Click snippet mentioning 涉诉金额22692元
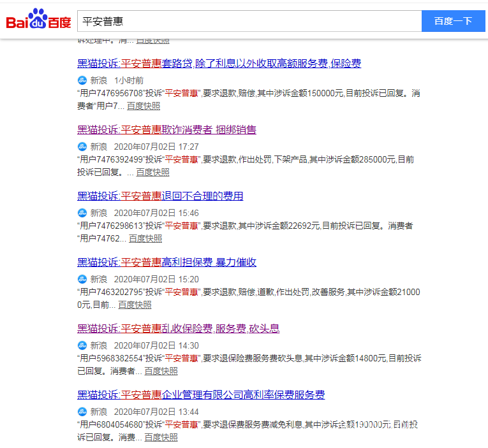The height and width of the screenshot is (448, 488). tap(245, 232)
